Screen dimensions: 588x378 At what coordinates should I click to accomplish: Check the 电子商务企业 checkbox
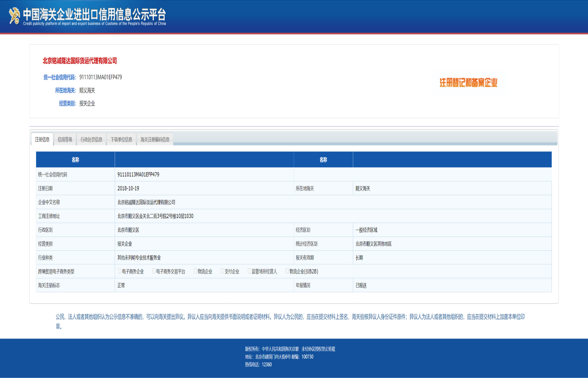(x=120, y=271)
